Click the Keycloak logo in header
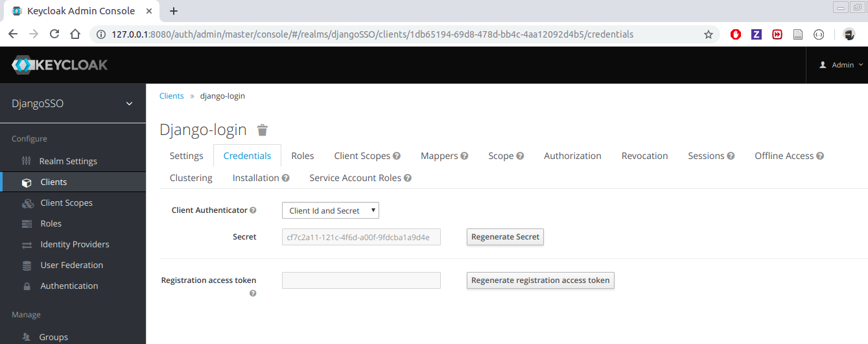 click(x=60, y=65)
